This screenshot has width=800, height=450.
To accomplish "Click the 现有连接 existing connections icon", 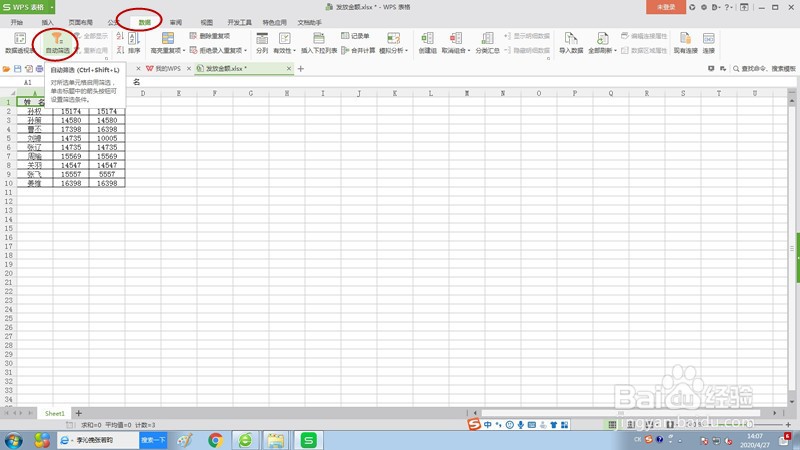I will click(x=685, y=38).
